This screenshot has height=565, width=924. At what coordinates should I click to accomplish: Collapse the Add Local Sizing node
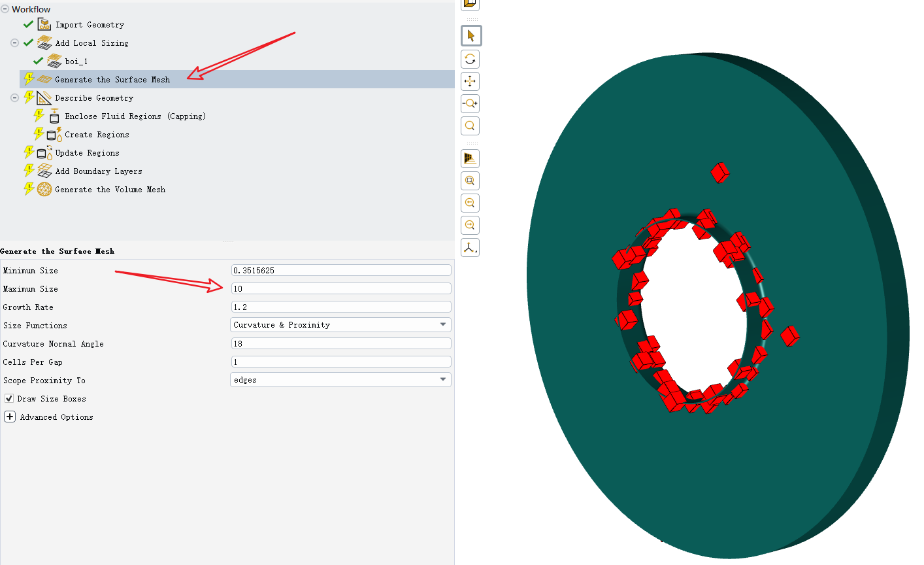point(14,43)
